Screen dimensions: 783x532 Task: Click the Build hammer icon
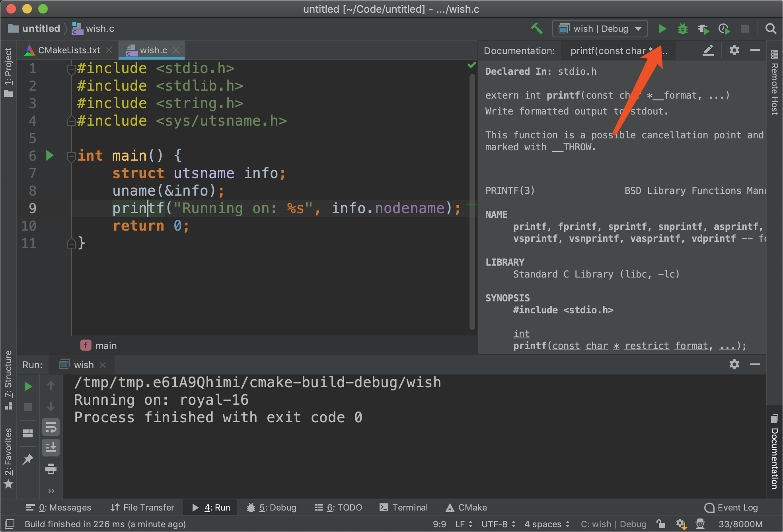pyautogui.click(x=536, y=29)
